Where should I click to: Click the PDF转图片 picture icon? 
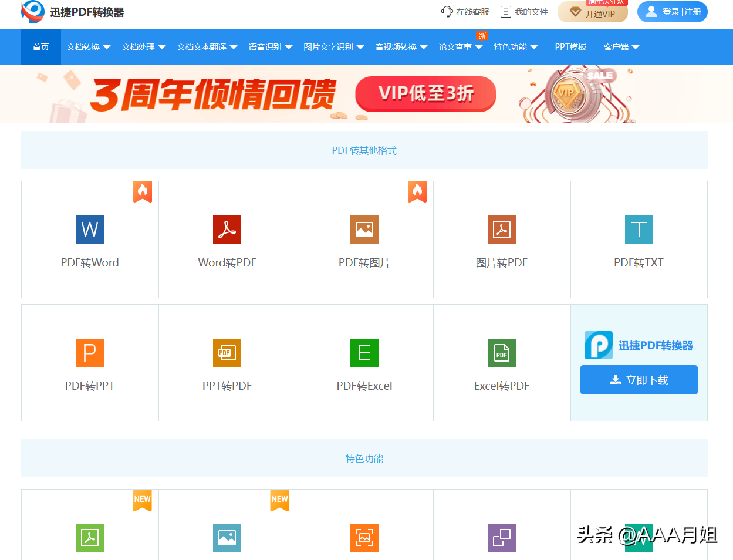[364, 230]
